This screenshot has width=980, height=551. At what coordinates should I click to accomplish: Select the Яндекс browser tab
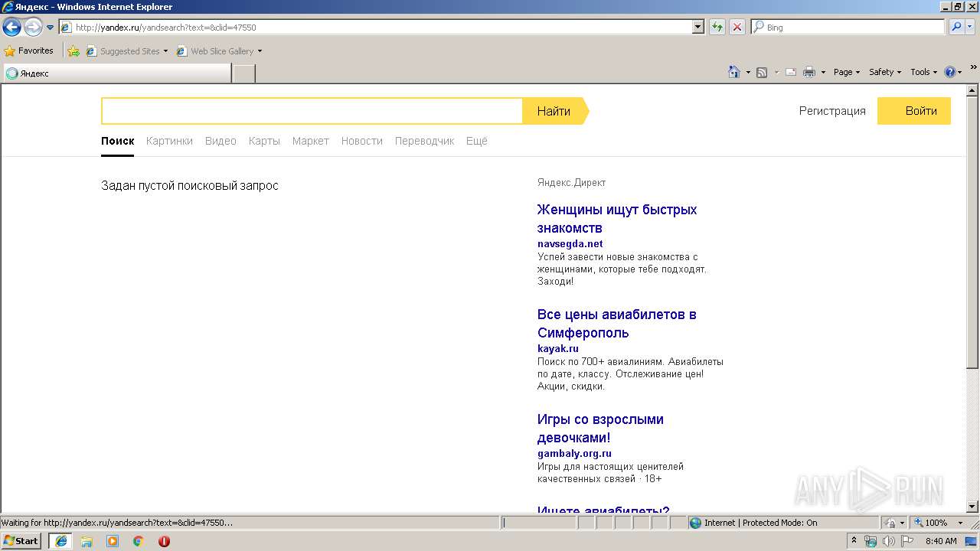pos(117,73)
